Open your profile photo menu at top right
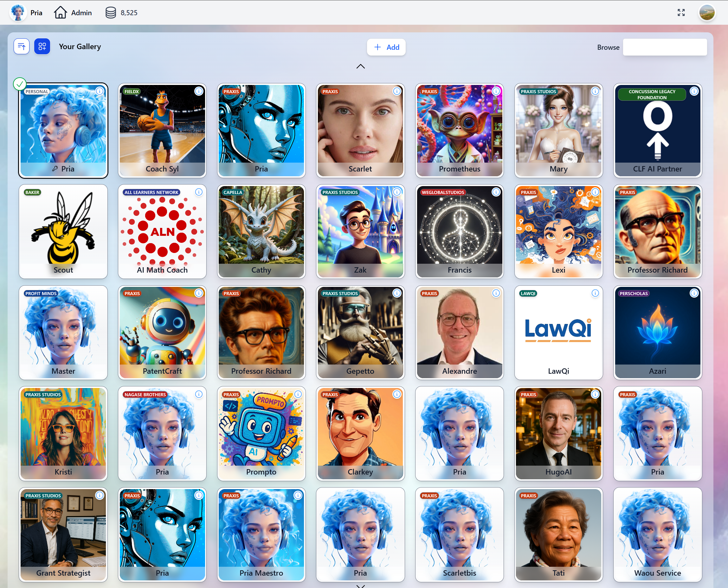 [707, 13]
